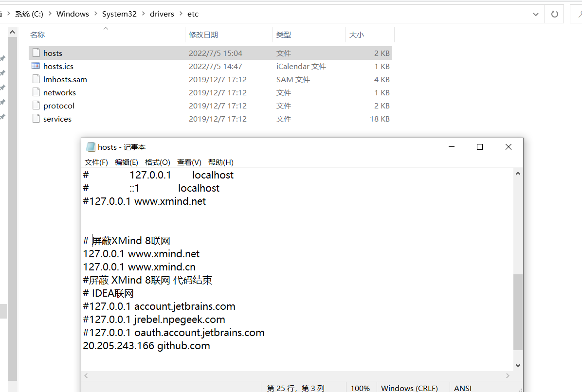Refresh the etc folder in Explorer
Screen dimensions: 582x392
tap(555, 14)
